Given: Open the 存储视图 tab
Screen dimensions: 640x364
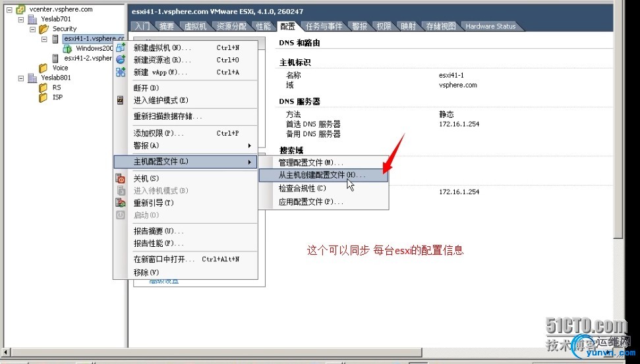Looking at the screenshot, I should coord(441,26).
